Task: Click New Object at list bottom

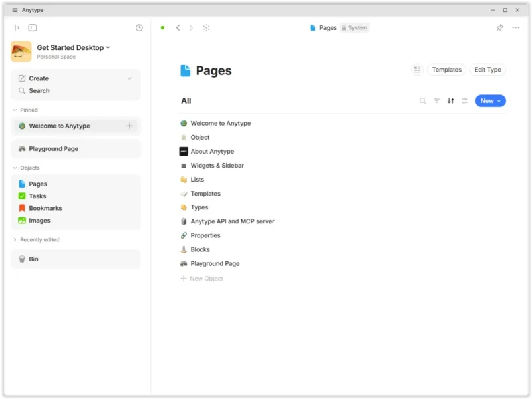Action: coord(202,279)
